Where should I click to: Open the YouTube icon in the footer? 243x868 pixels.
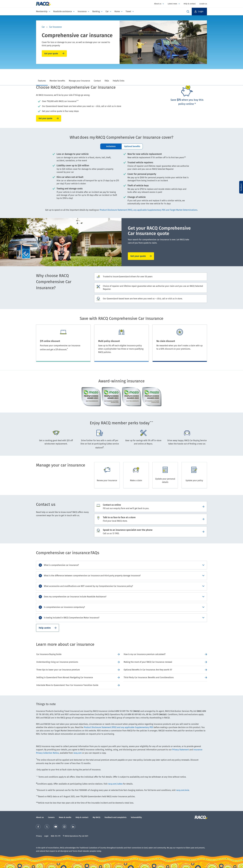pos(56,827)
